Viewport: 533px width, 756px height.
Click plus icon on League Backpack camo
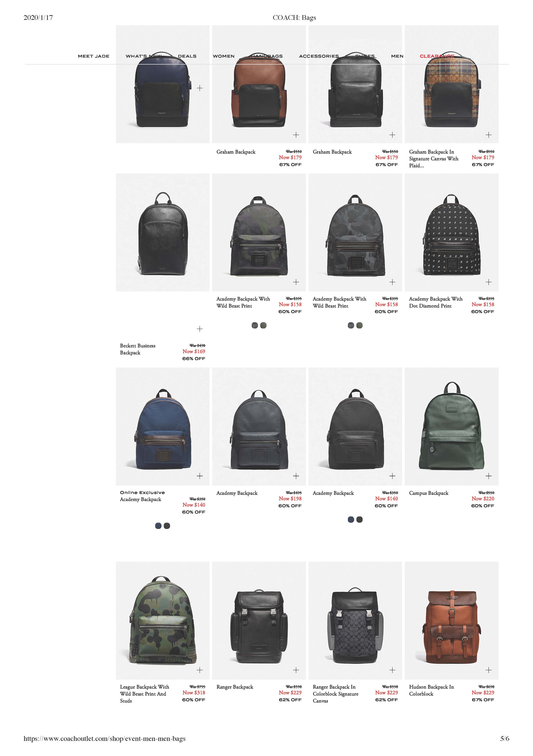point(199,670)
